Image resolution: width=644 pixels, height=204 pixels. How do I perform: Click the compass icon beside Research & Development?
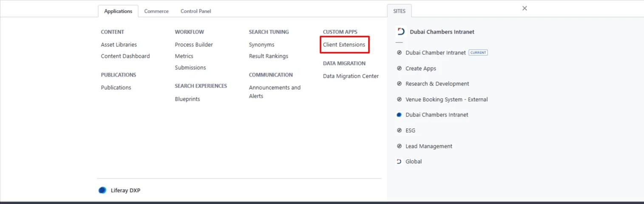[x=399, y=84]
